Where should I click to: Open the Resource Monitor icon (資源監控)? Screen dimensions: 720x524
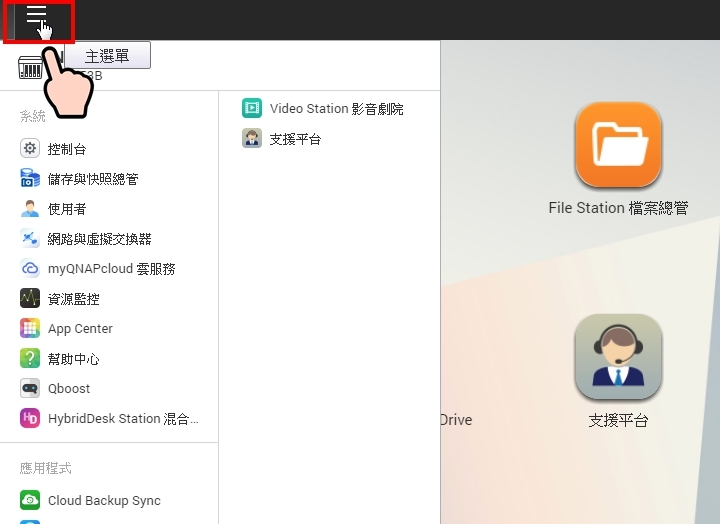point(30,298)
